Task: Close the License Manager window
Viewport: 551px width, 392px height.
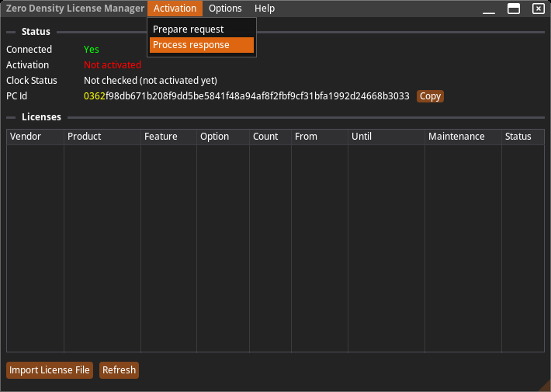Action: [538, 9]
